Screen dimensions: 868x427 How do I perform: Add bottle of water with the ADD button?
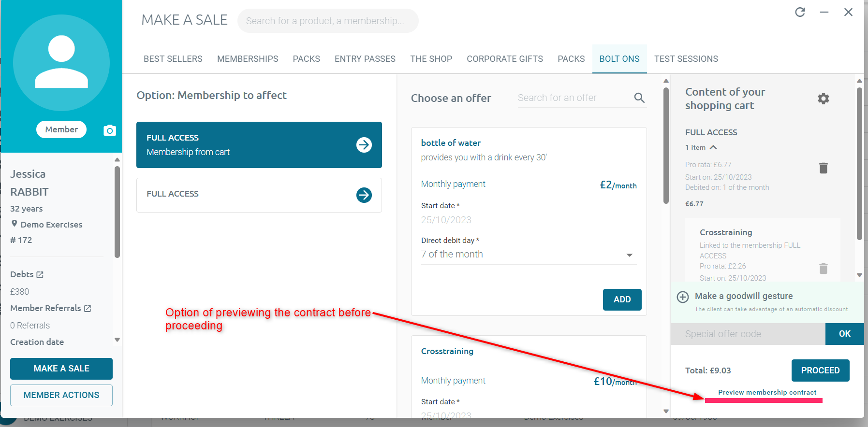(x=622, y=299)
